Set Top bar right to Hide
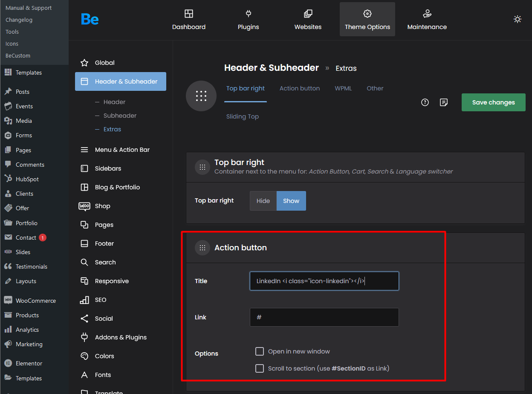This screenshot has height=394, width=532. [263, 201]
